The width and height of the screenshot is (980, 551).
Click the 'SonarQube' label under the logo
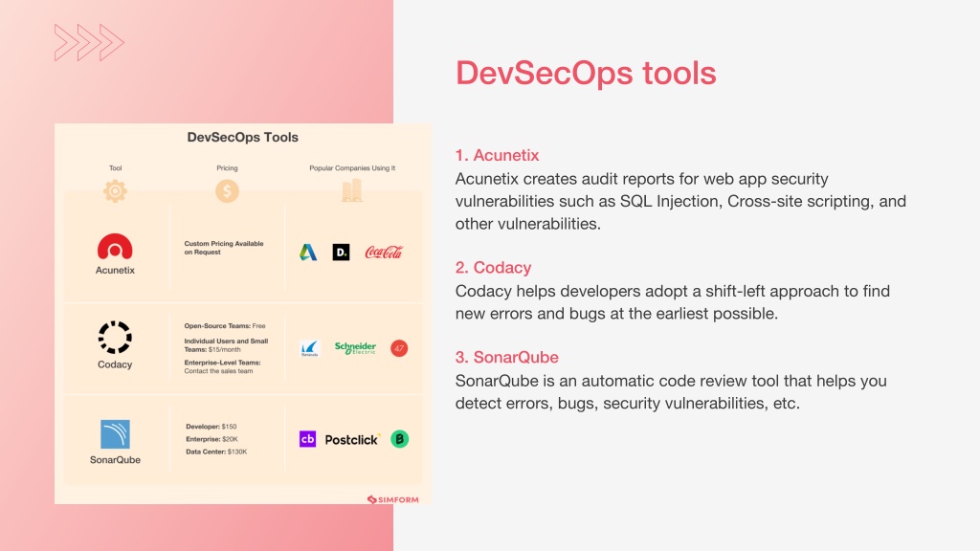[x=115, y=460]
